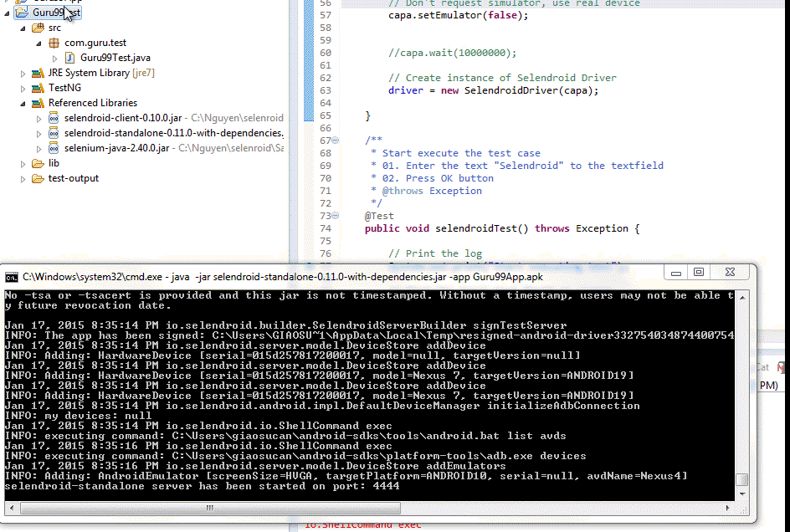Select the Guru99Test project in the tree
Image resolution: width=790 pixels, height=532 pixels.
pyautogui.click(x=57, y=13)
